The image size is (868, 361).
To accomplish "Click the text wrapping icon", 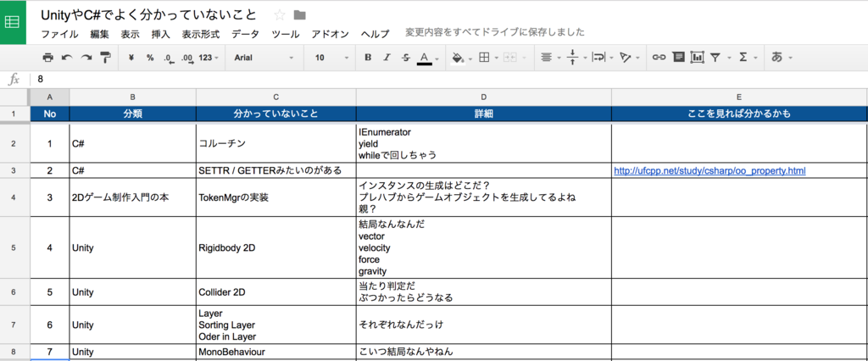I will (x=599, y=57).
